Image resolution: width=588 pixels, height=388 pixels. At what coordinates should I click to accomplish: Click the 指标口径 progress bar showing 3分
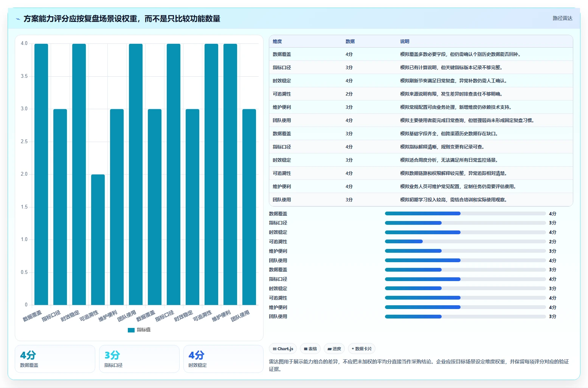[465, 223]
